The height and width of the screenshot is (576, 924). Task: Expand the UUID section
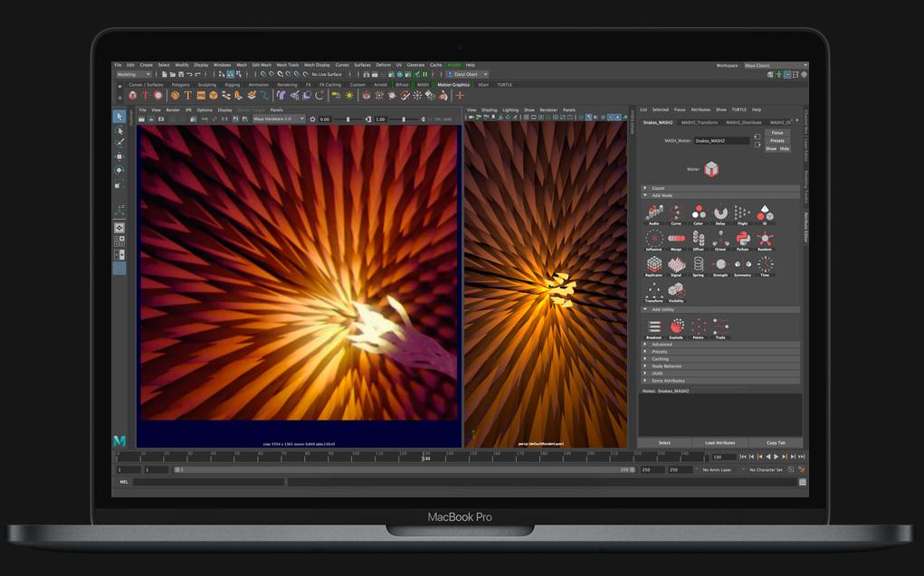[x=720, y=373]
